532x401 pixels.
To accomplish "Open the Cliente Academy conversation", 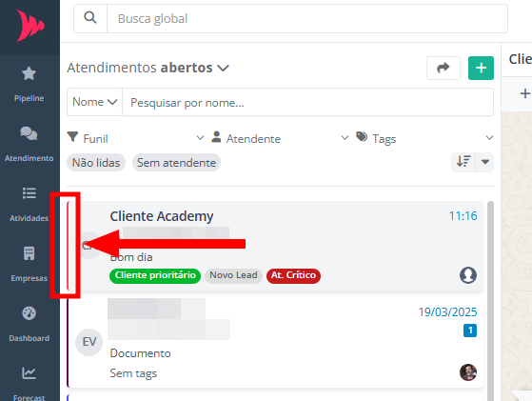I will pos(280,246).
